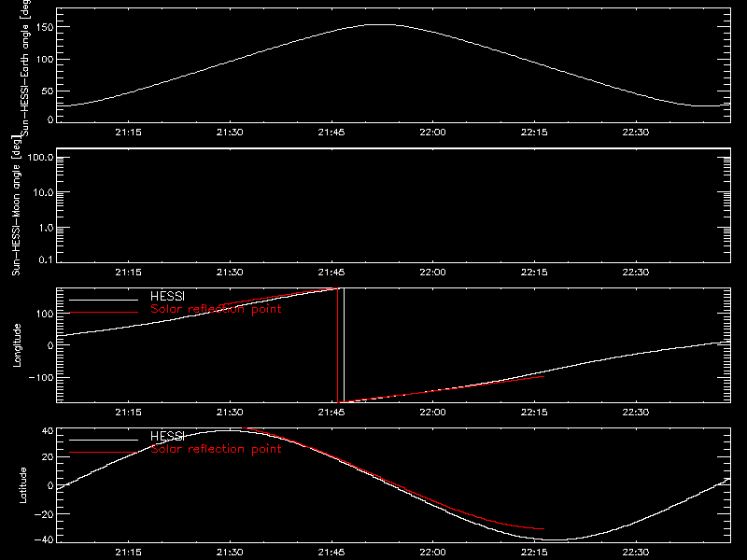This screenshot has height=560, width=747.
Task: Click the 0 tick on Longitude plot
Action: pos(50,345)
